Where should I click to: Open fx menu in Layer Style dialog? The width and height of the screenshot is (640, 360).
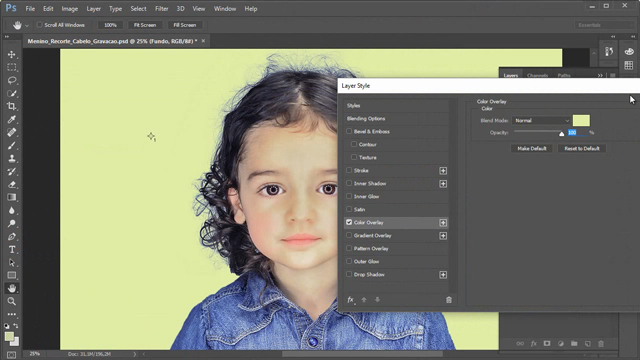[351, 300]
